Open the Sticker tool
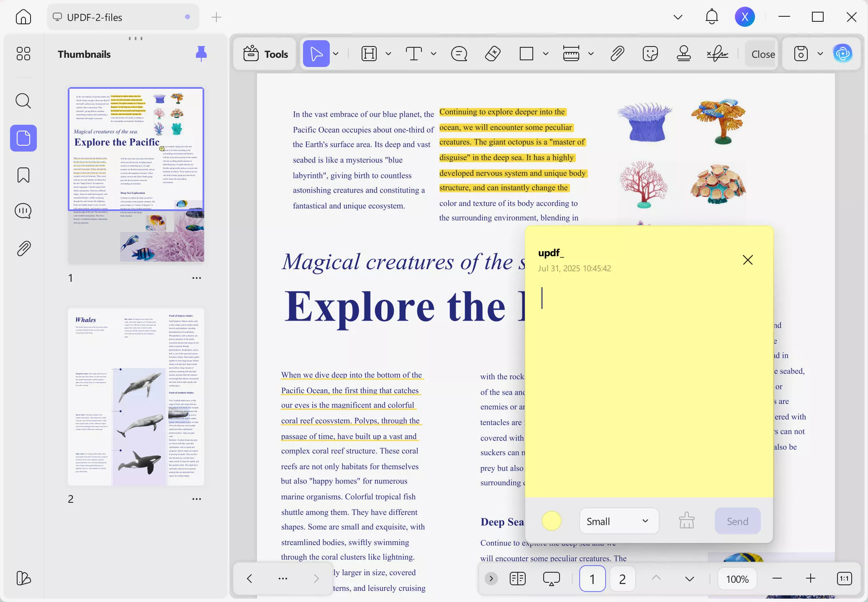 (650, 54)
